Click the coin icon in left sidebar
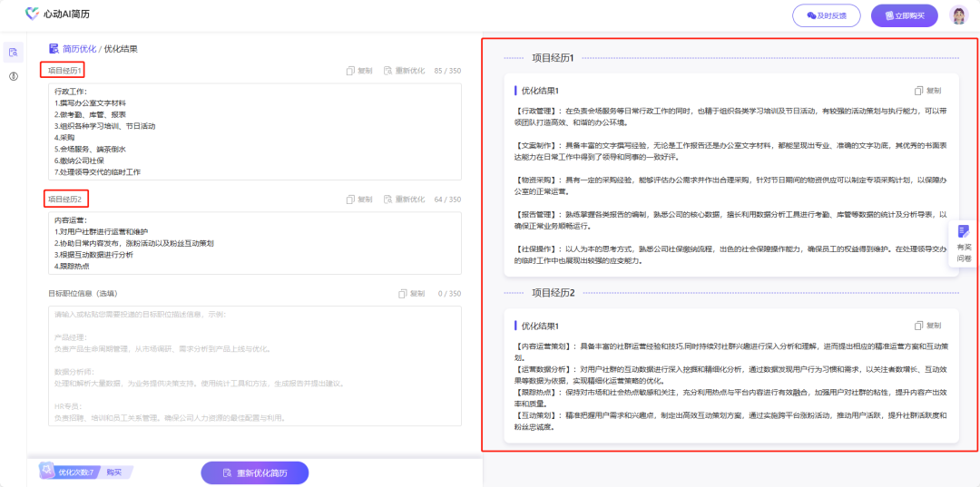Image resolution: width=980 pixels, height=487 pixels. click(14, 76)
